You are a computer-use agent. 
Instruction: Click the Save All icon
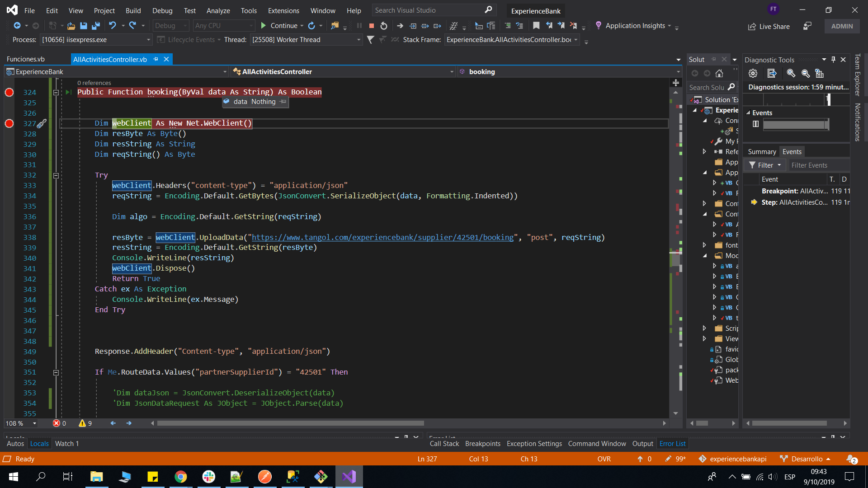[x=95, y=26]
